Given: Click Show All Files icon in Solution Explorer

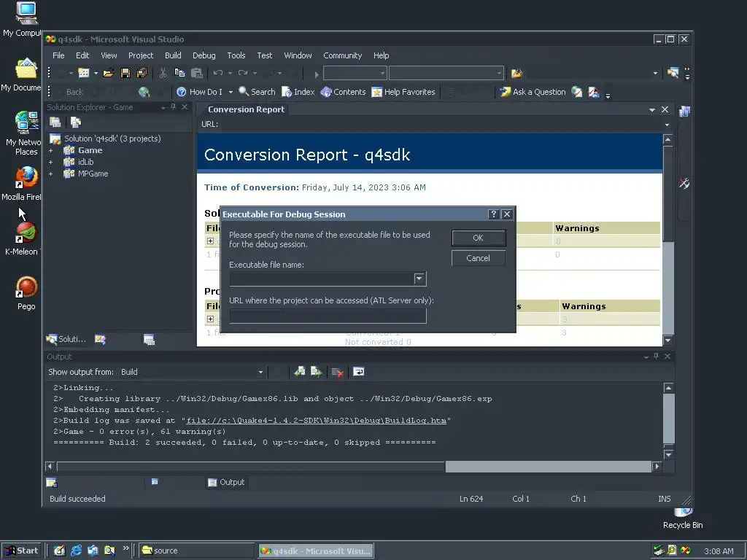Looking at the screenshot, I should [76, 122].
